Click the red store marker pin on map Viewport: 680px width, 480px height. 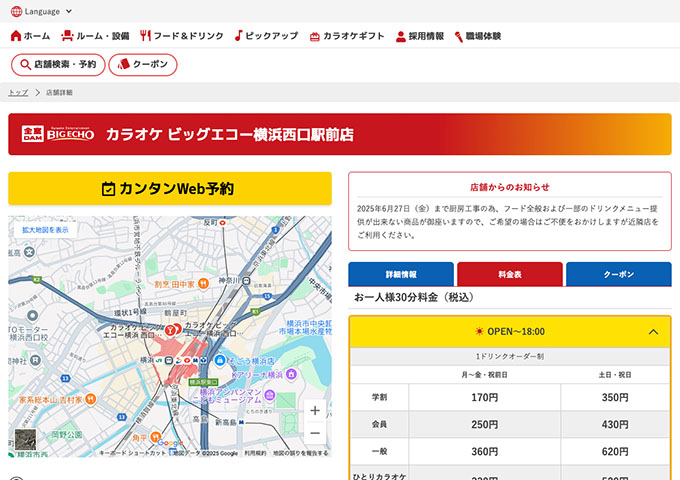[x=170, y=330]
